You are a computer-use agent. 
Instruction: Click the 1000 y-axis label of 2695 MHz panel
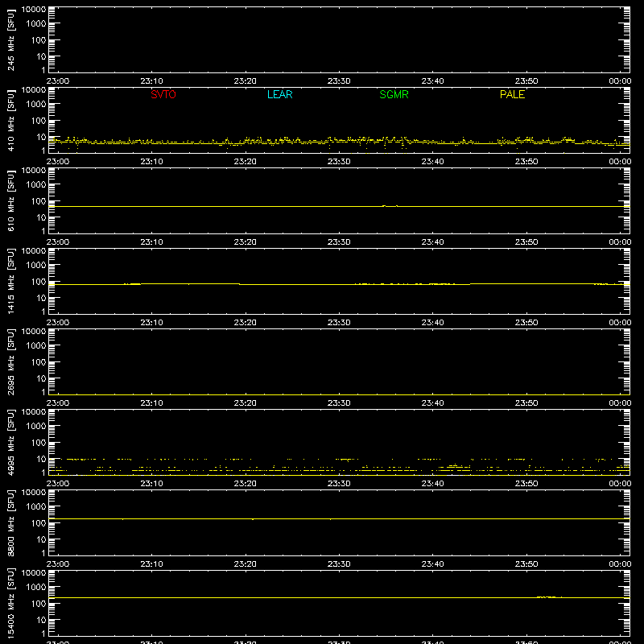(36, 346)
